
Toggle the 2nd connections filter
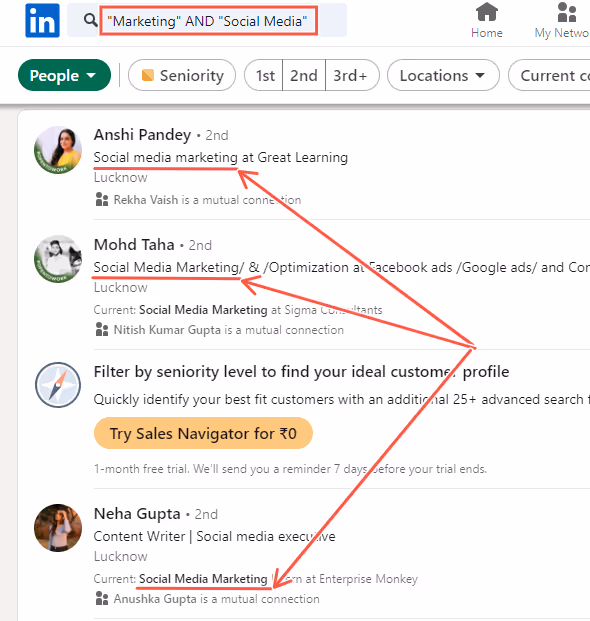click(304, 75)
